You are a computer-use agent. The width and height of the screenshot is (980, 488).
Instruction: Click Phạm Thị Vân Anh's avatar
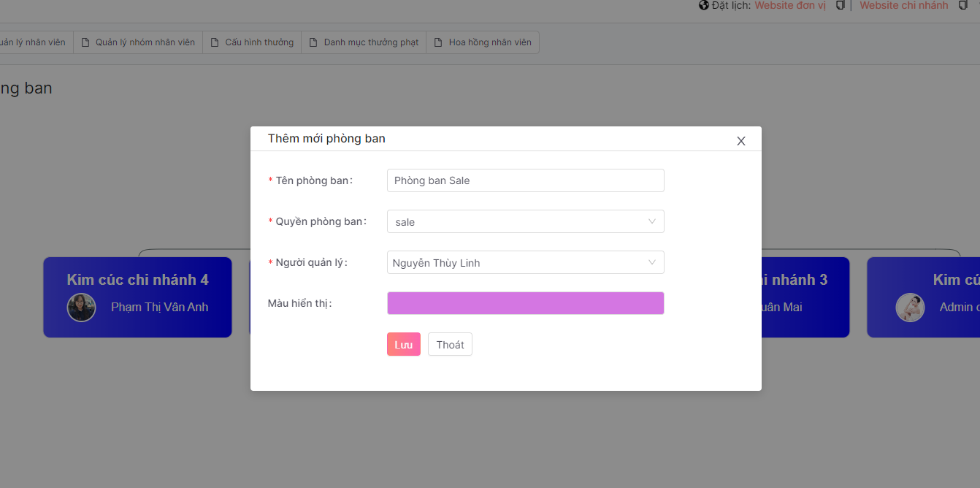(x=82, y=308)
